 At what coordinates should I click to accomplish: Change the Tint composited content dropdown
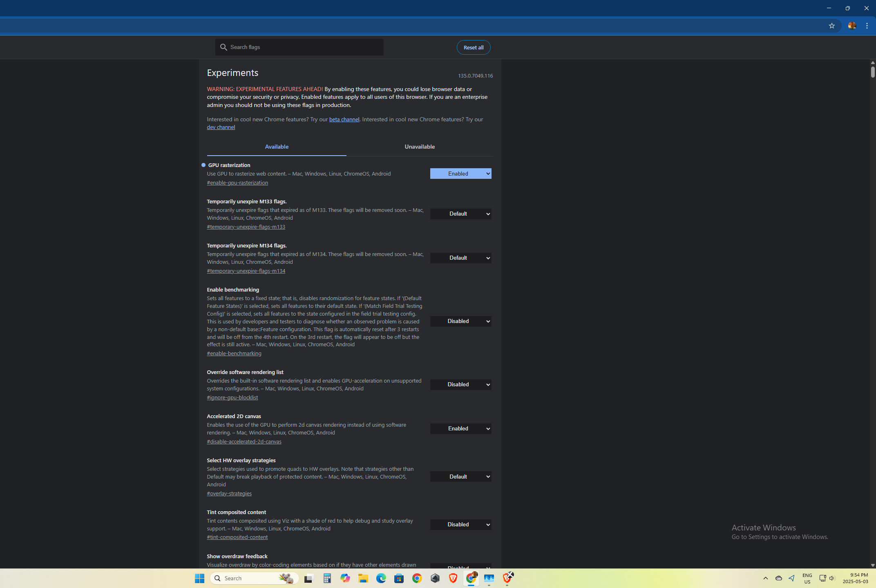pyautogui.click(x=460, y=525)
